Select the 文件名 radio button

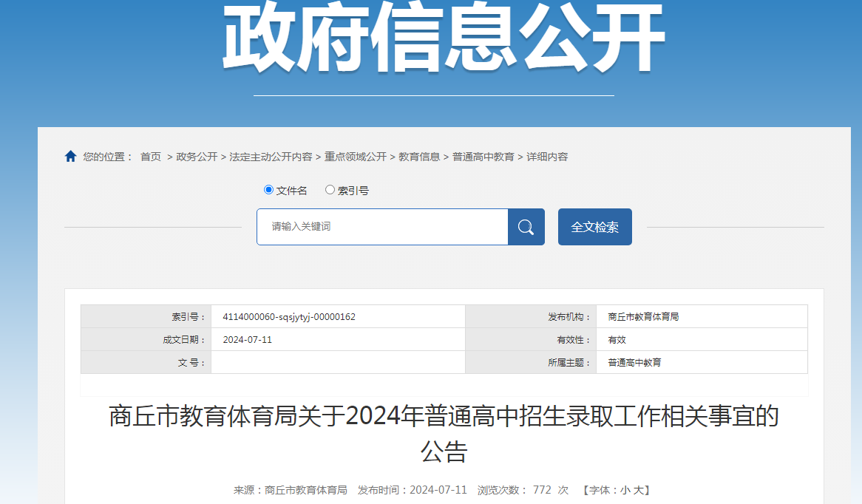coord(268,190)
